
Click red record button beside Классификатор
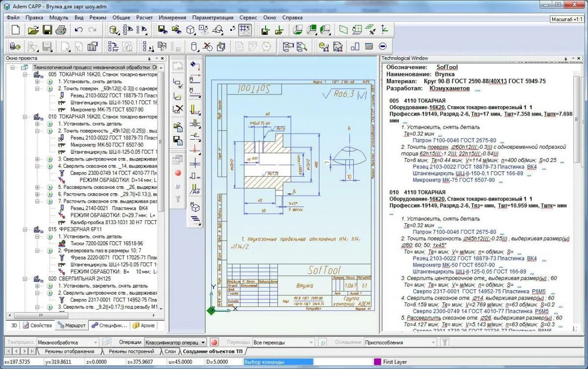click(x=214, y=343)
